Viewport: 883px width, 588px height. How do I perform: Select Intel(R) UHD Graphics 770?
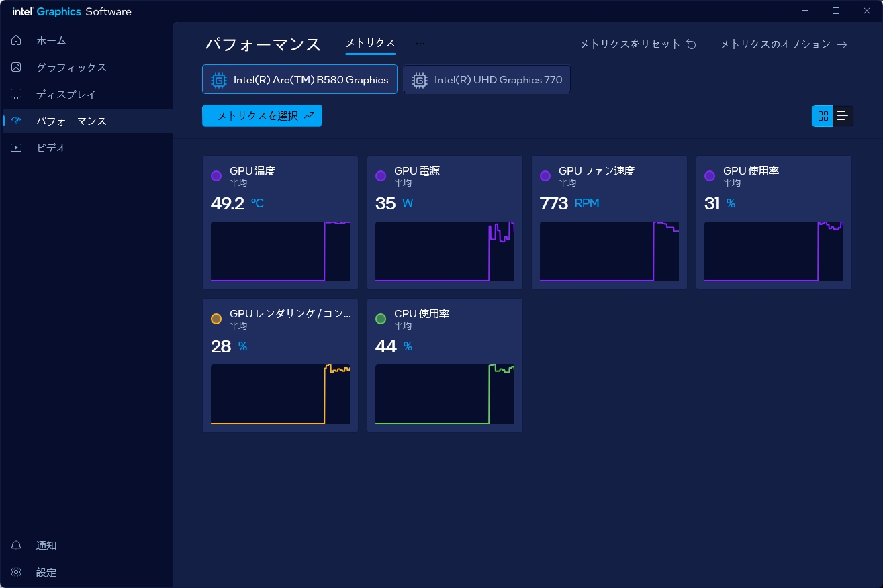click(x=487, y=79)
